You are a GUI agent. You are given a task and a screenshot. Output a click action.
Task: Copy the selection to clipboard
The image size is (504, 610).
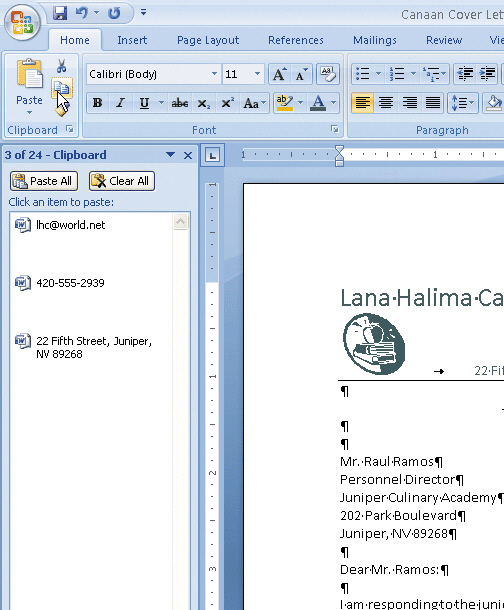click(x=61, y=89)
